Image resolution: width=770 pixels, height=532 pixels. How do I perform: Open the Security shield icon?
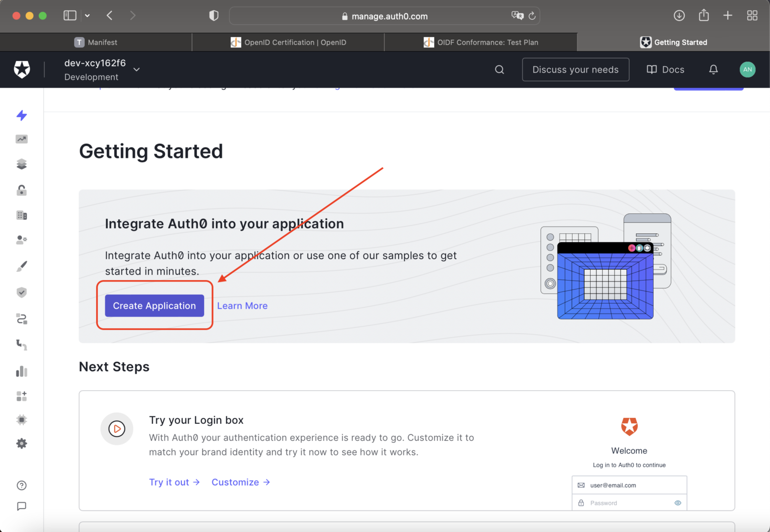point(22,292)
